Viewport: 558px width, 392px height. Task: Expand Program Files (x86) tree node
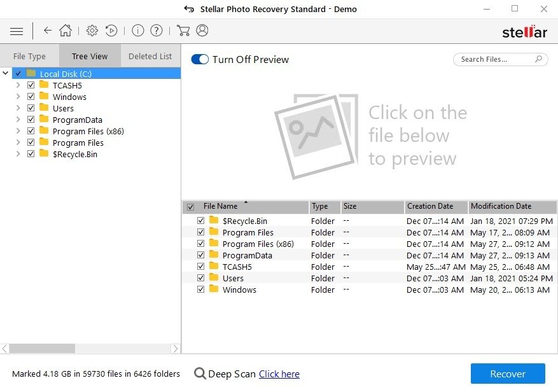[18, 131]
